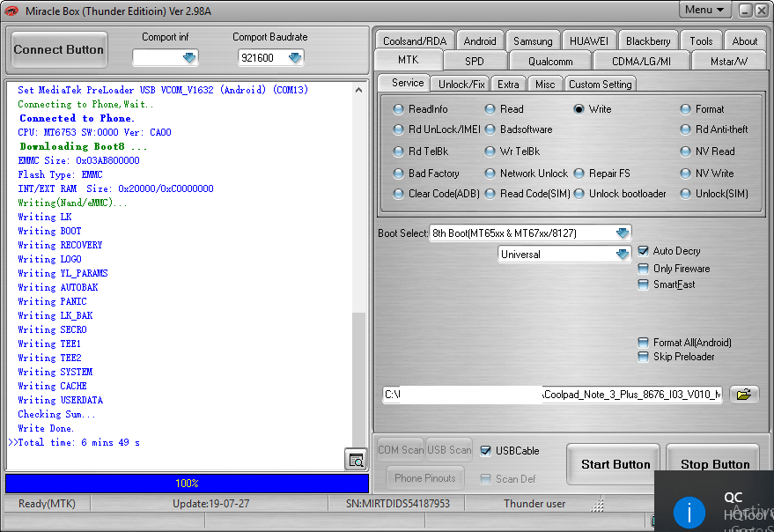774x532 pixels.
Task: Enable the SmartEast checkbox
Action: pos(643,284)
